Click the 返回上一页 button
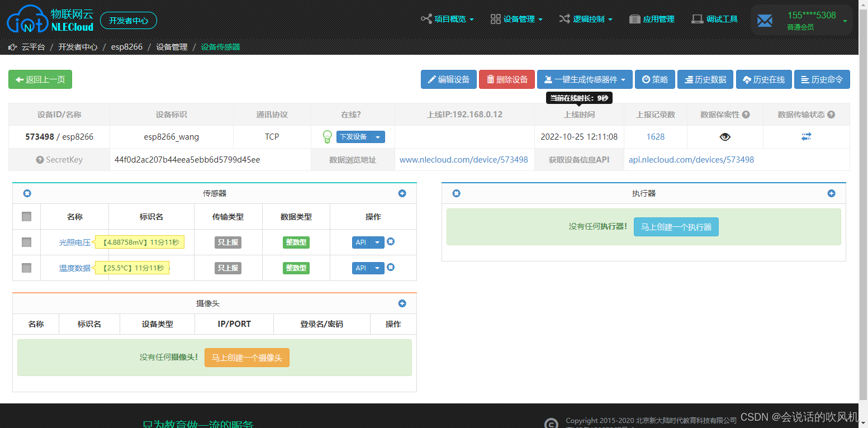Image resolution: width=868 pixels, height=428 pixels. point(40,79)
